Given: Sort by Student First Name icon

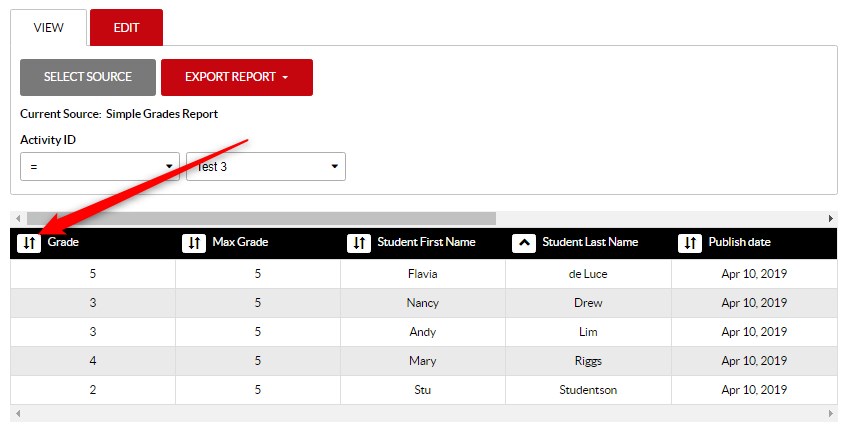Looking at the screenshot, I should click(x=359, y=243).
